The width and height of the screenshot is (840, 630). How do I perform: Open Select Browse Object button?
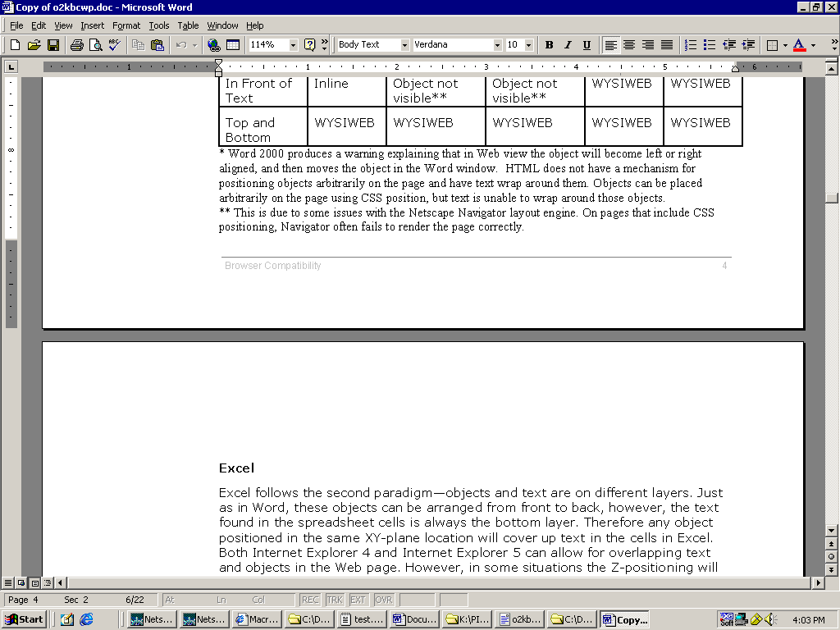pyautogui.click(x=832, y=557)
